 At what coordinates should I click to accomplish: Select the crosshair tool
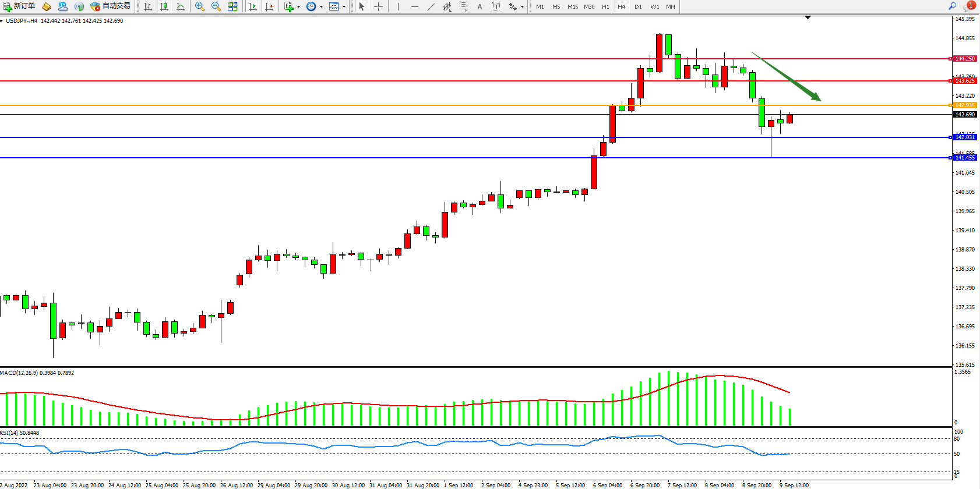pos(378,6)
